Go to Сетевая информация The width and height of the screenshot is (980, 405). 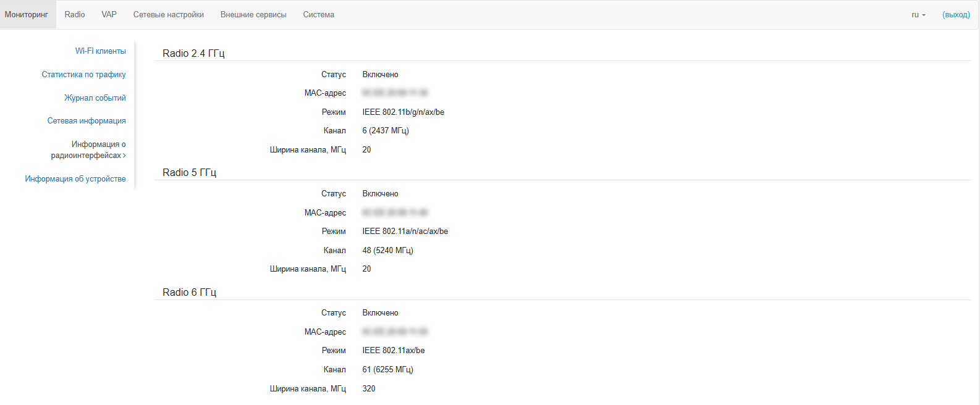[x=87, y=121]
